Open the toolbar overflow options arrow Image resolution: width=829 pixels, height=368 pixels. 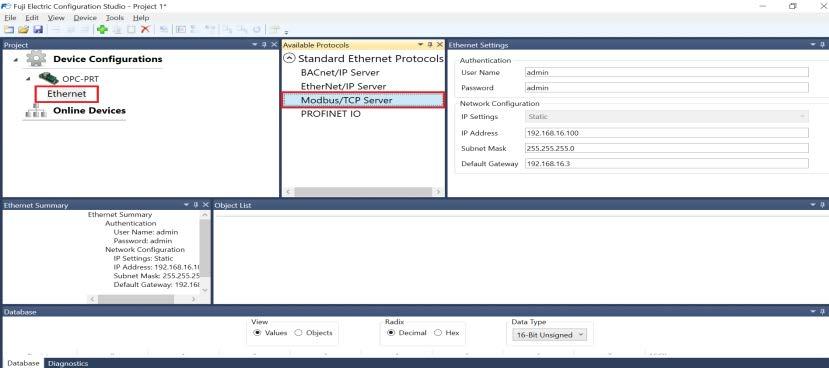click(x=286, y=32)
